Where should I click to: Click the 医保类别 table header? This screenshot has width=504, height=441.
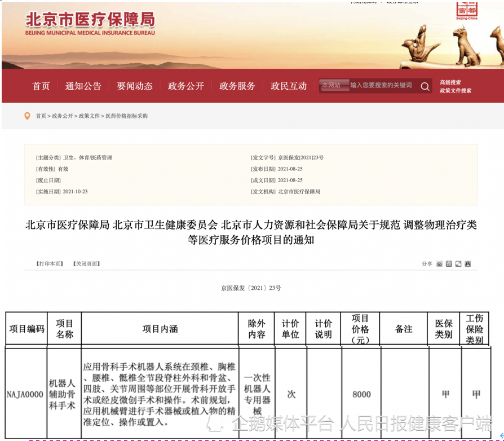tap(444, 329)
